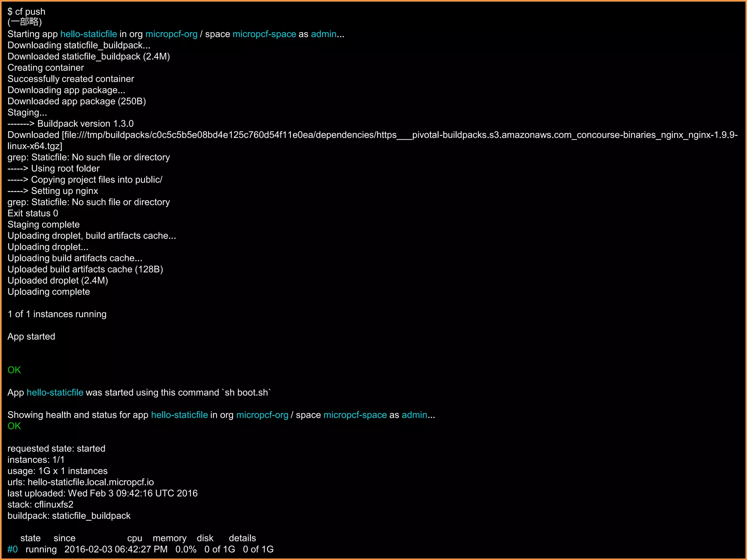Click 'micropcf-org' in the Showing health line
Image resolution: width=747 pixels, height=560 pixels.
pyautogui.click(x=262, y=415)
